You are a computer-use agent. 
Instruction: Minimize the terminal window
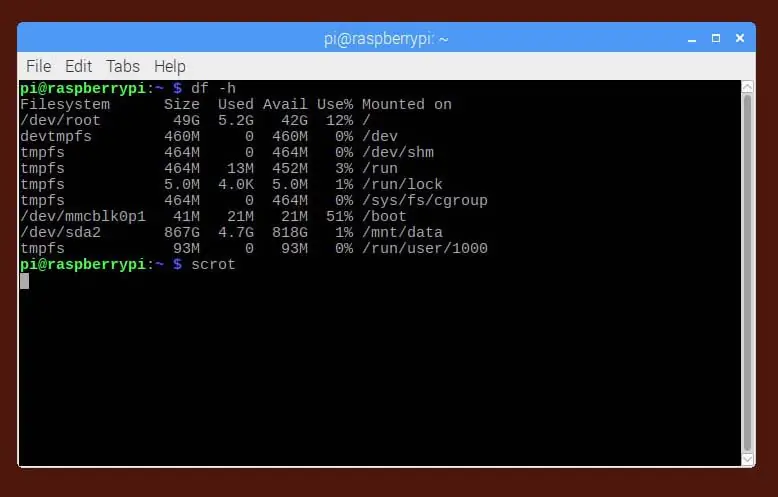coord(692,39)
